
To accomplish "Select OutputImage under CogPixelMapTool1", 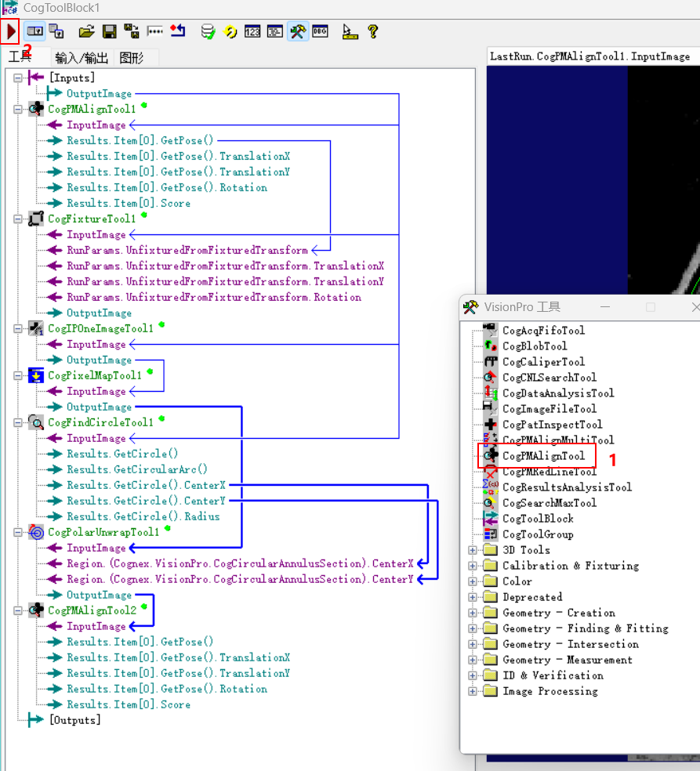I will 99,407.
